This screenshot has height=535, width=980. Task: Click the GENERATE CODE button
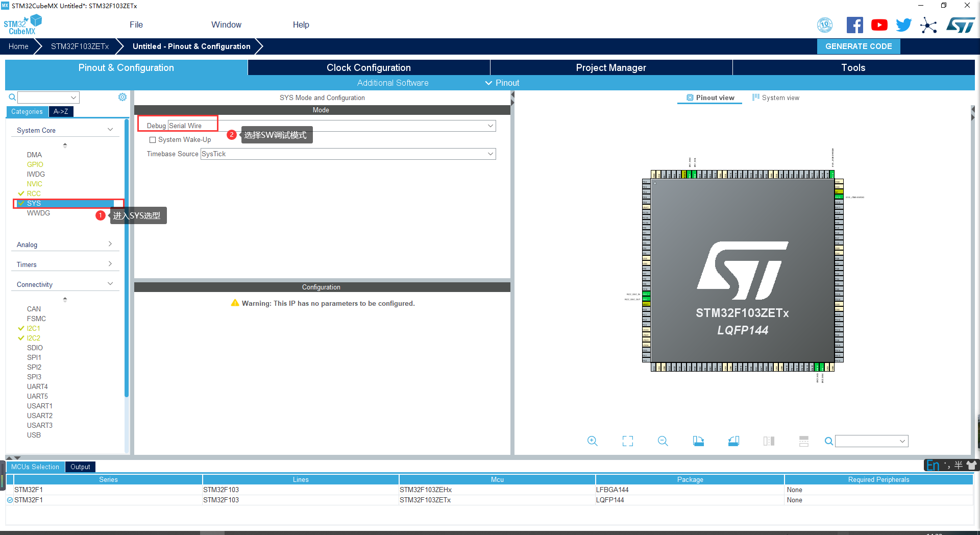click(858, 46)
